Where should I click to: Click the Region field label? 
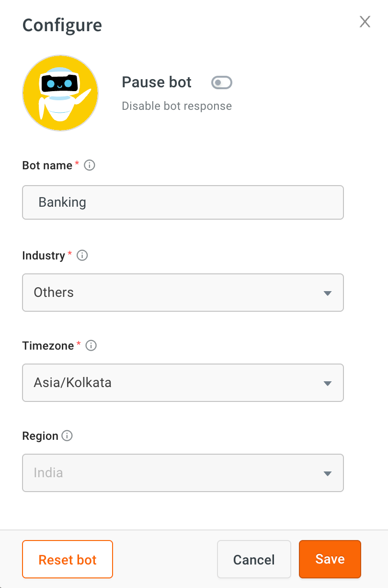[x=40, y=436]
